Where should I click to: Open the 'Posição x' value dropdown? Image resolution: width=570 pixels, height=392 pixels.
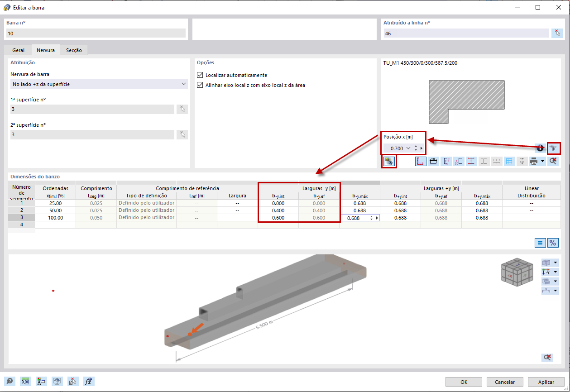pyautogui.click(x=409, y=148)
